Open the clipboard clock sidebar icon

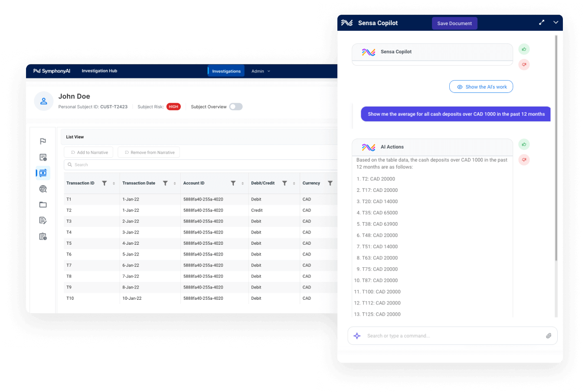click(43, 236)
